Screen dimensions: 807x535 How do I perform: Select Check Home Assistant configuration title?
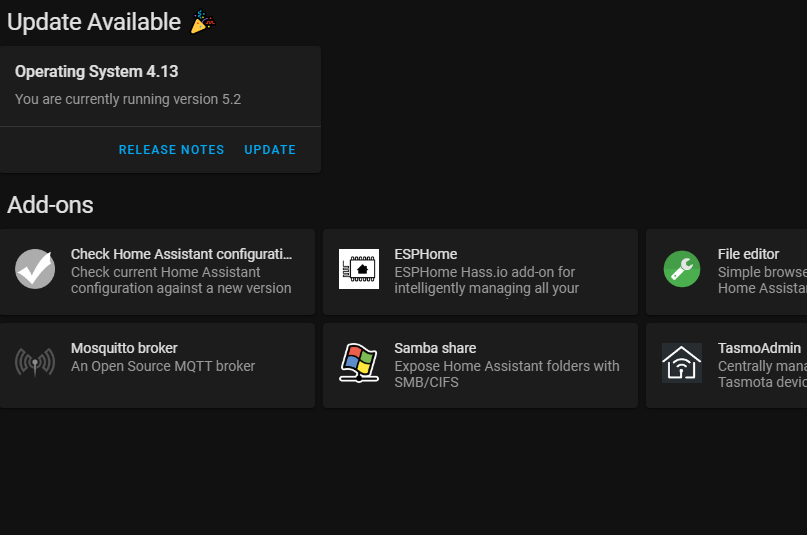coord(181,254)
